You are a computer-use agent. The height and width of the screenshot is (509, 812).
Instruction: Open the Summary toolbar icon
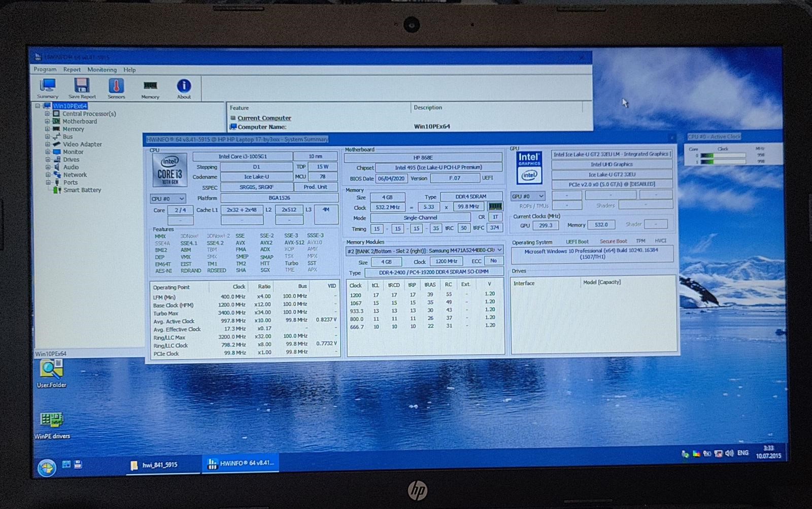point(48,88)
